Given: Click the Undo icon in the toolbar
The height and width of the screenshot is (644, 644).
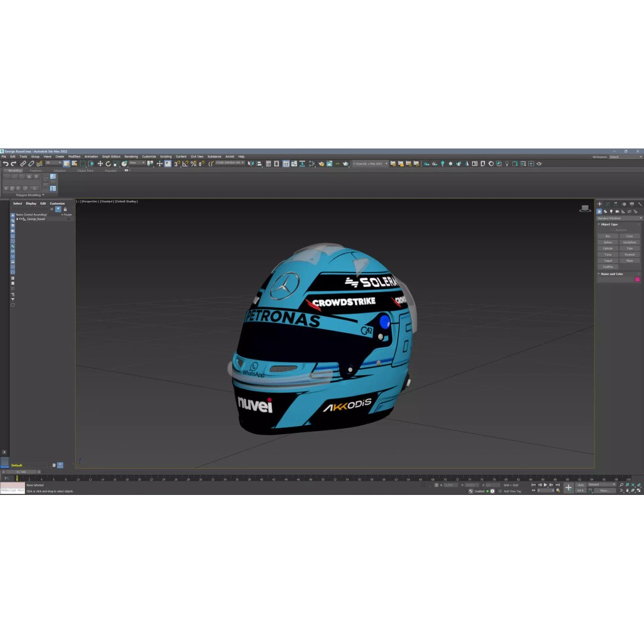Looking at the screenshot, I should pos(6,163).
